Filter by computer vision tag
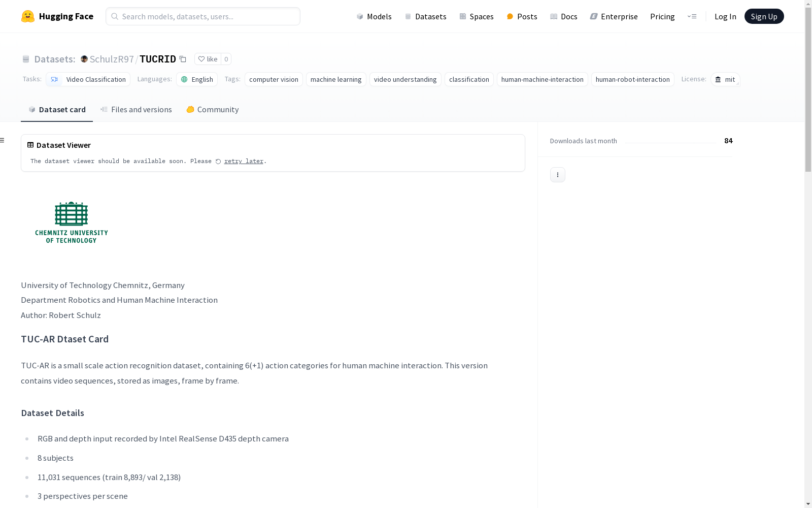Viewport: 812px width, 508px height. pyautogui.click(x=274, y=79)
